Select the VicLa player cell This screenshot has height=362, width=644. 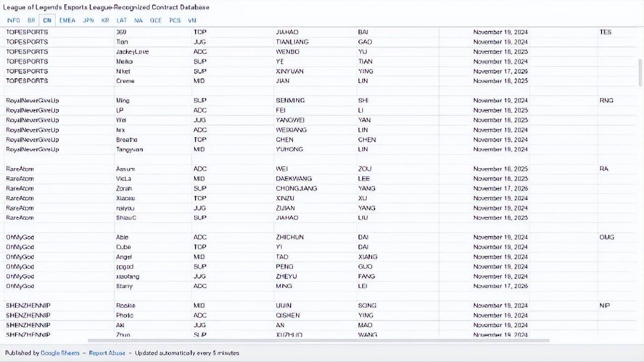click(124, 179)
